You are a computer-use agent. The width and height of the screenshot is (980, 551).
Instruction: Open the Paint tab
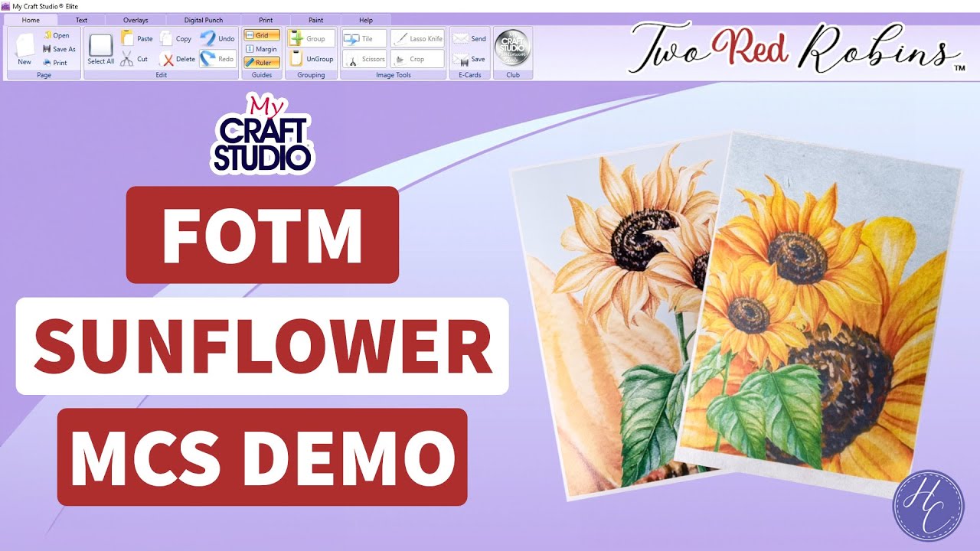(x=315, y=20)
